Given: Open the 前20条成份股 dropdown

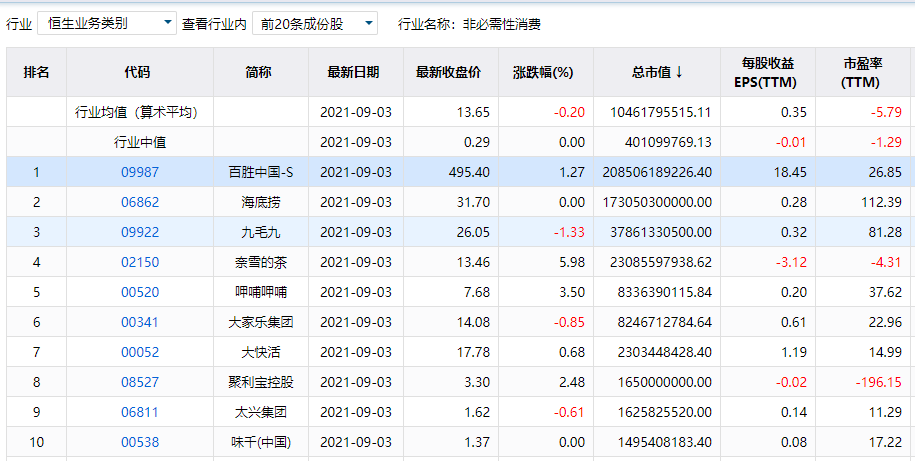Looking at the screenshot, I should (x=315, y=23).
